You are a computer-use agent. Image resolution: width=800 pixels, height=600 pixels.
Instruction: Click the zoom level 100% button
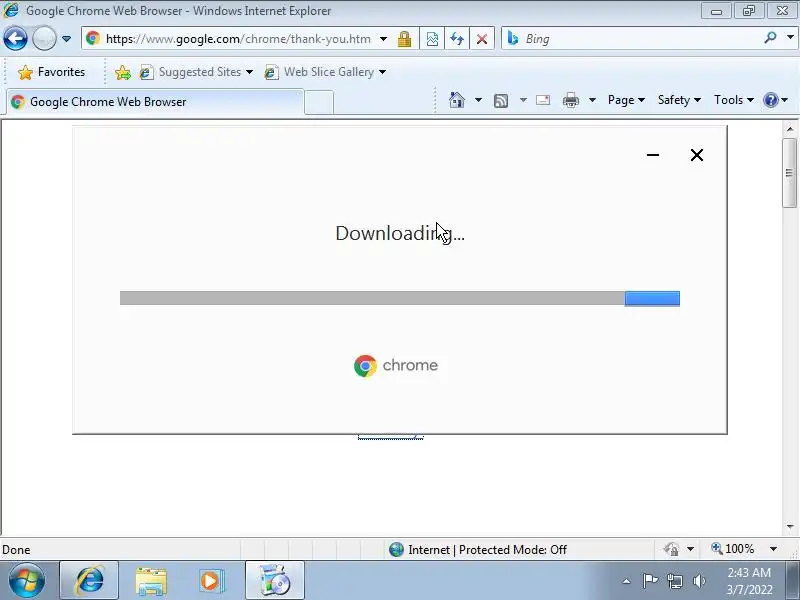pyautogui.click(x=734, y=549)
